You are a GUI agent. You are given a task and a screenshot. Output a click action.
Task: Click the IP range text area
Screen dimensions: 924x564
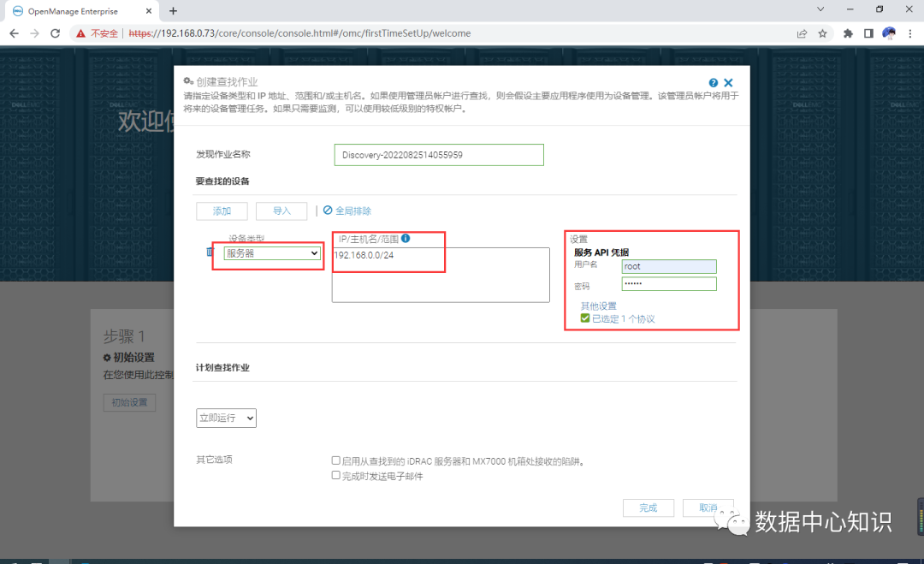tap(441, 276)
